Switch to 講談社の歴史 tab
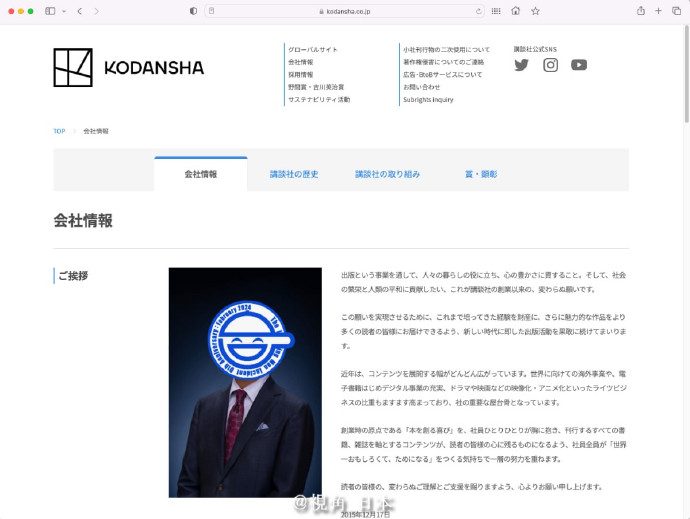 (294, 174)
